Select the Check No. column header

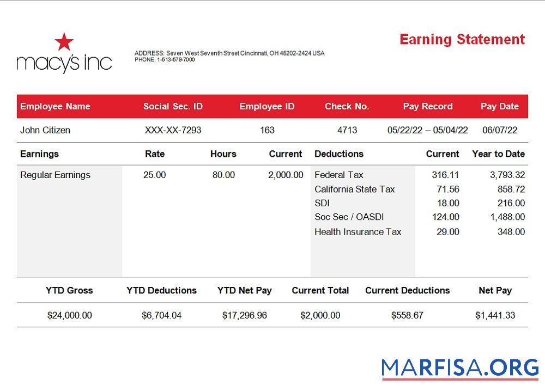[347, 106]
